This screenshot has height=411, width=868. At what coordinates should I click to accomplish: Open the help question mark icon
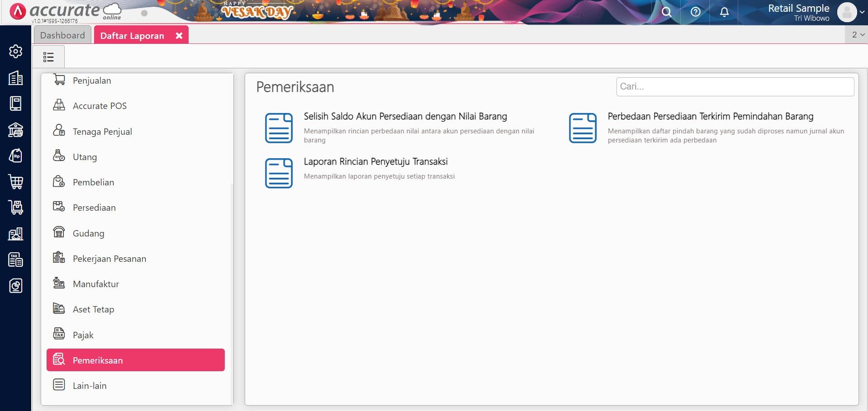(695, 12)
